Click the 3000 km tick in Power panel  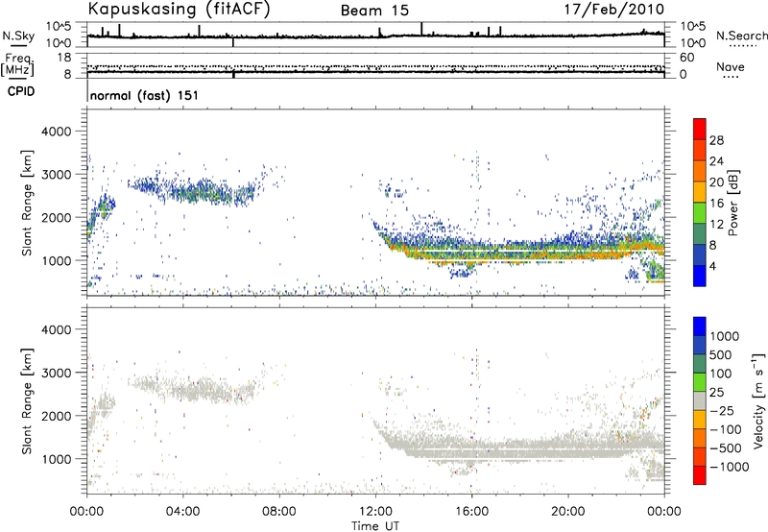pos(56,175)
